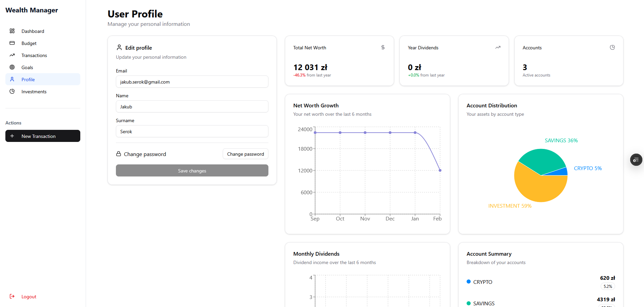Click the Budget card icon in sidebar
644x307 pixels.
pos(12,43)
